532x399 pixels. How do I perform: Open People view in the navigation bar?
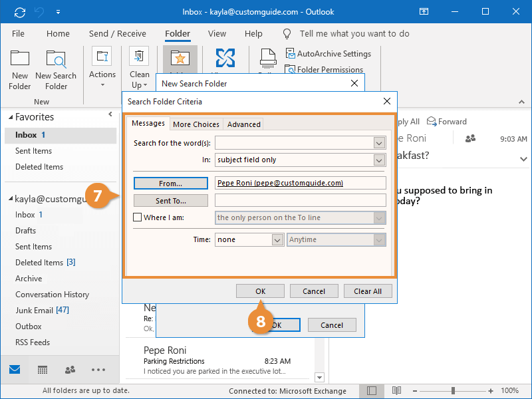[x=69, y=369]
